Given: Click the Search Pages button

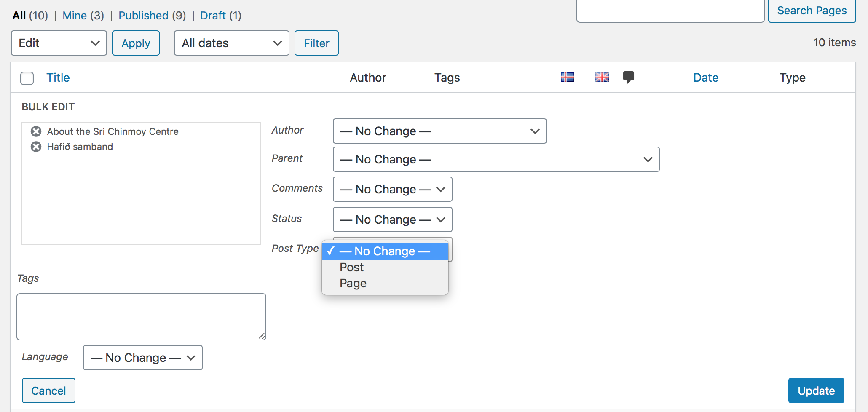Looking at the screenshot, I should 812,11.
